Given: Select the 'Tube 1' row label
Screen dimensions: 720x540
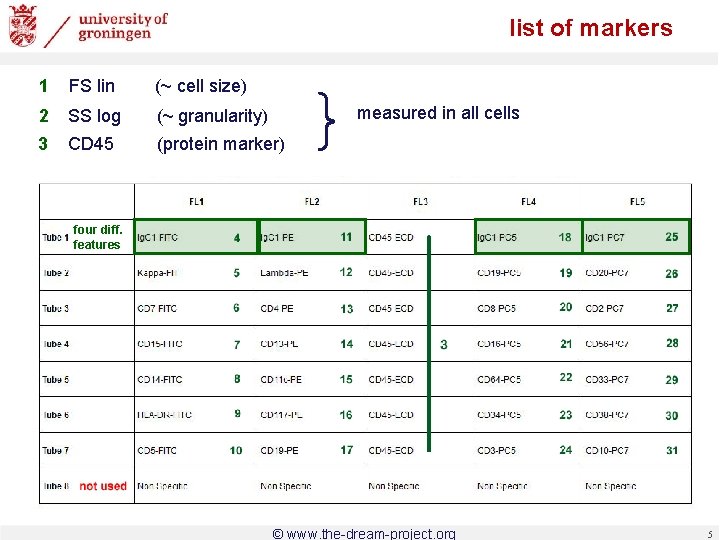Looking at the screenshot, I should [x=56, y=237].
